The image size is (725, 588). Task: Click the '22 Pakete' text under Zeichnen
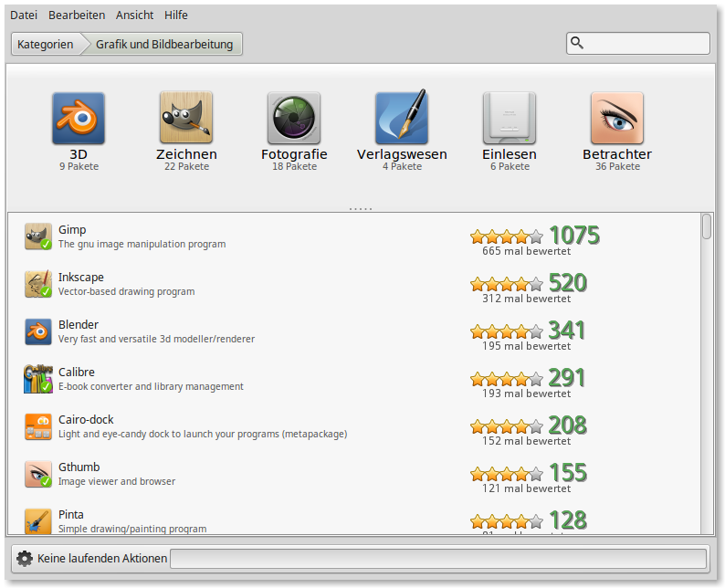(186, 166)
